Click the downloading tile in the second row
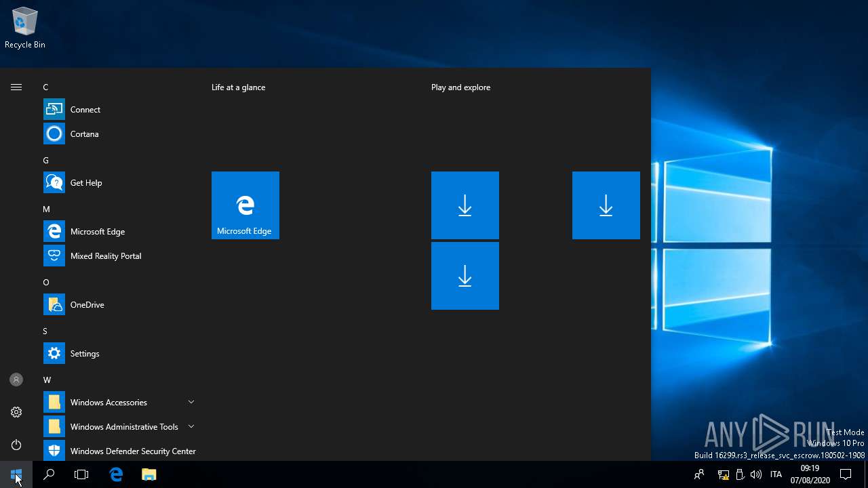Screen dimensions: 868x488 tap(465, 276)
